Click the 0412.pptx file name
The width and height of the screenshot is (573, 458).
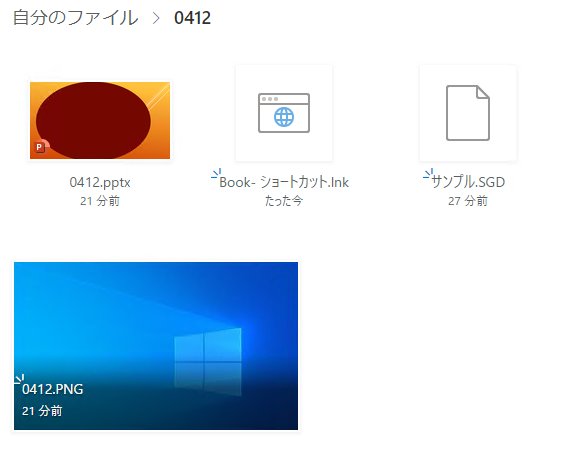[100, 182]
